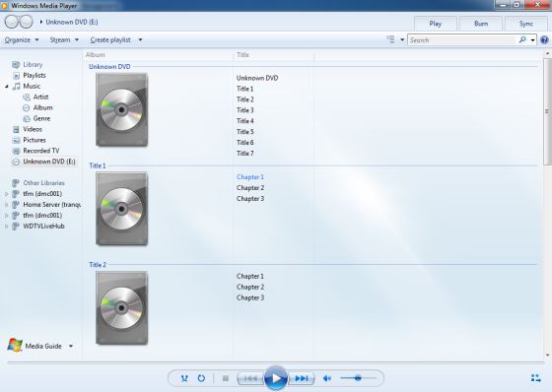Click the Unknown DVD (E:) breadcrumb
552x392 pixels.
click(72, 22)
